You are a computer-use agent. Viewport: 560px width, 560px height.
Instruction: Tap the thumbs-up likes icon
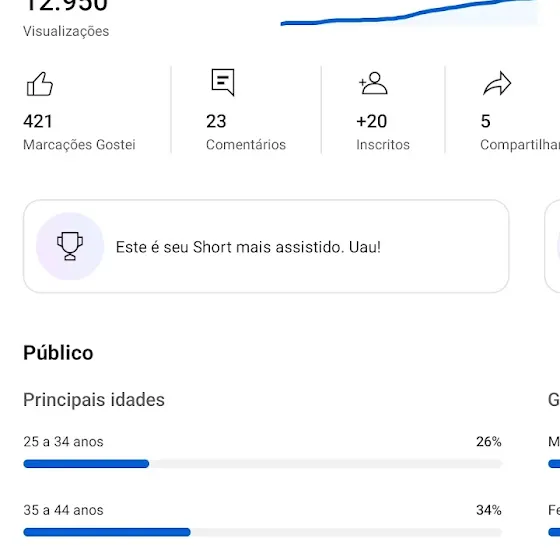pyautogui.click(x=40, y=84)
